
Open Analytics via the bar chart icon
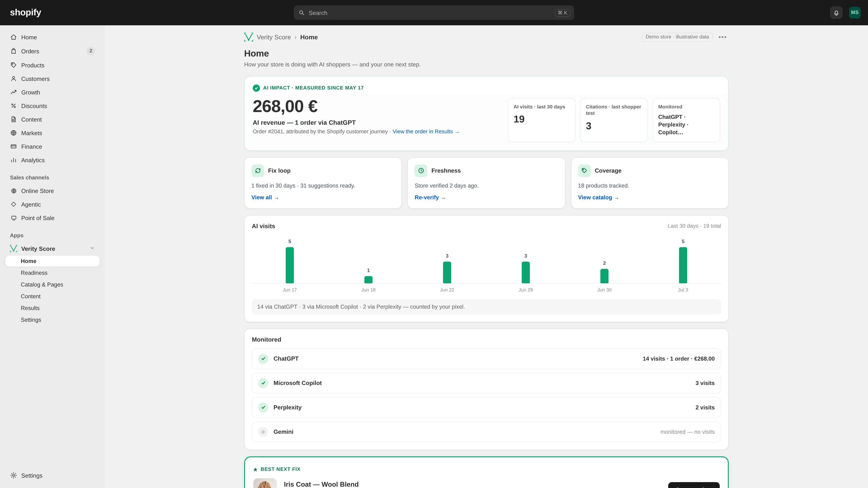14,160
